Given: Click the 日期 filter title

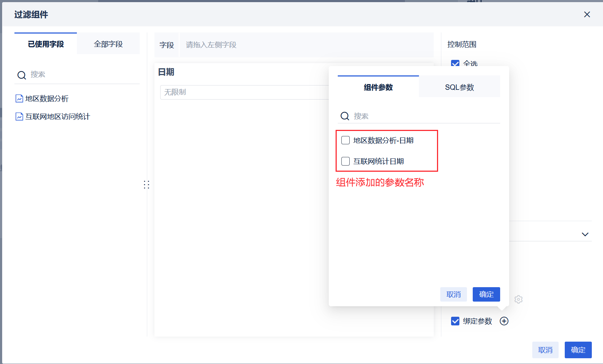Looking at the screenshot, I should coord(166,72).
